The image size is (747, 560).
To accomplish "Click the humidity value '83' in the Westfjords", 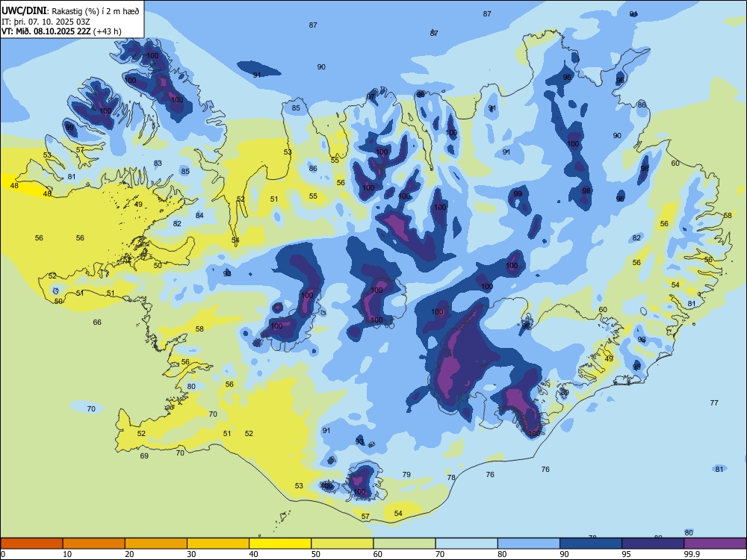I will (158, 164).
